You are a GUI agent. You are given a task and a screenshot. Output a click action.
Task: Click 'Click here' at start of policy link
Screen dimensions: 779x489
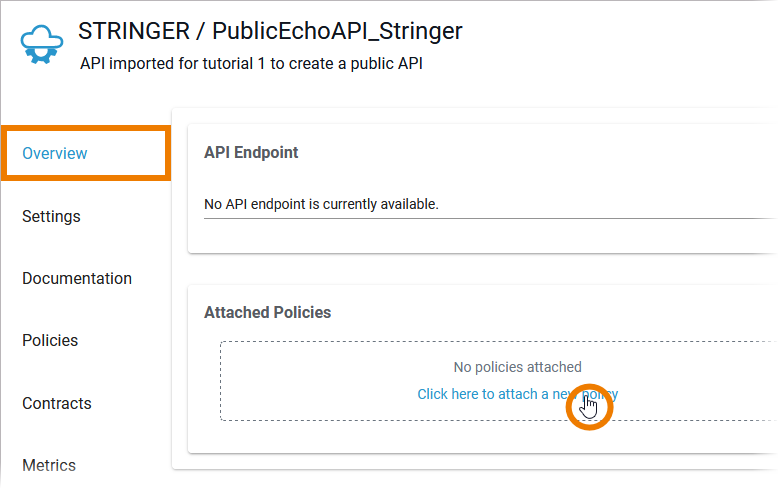click(x=447, y=394)
